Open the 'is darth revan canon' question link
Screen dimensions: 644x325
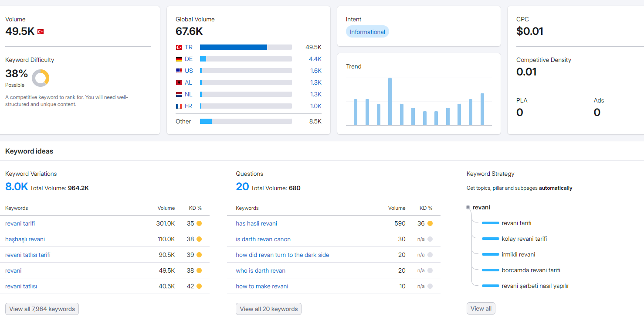click(x=263, y=239)
